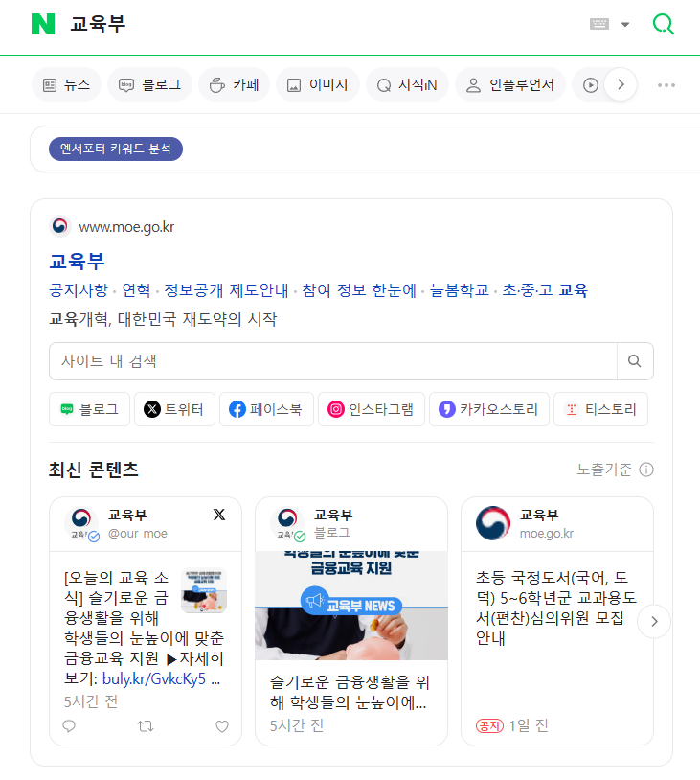Open the 티스토리 channel button
The height and width of the screenshot is (780, 700).
coord(600,409)
